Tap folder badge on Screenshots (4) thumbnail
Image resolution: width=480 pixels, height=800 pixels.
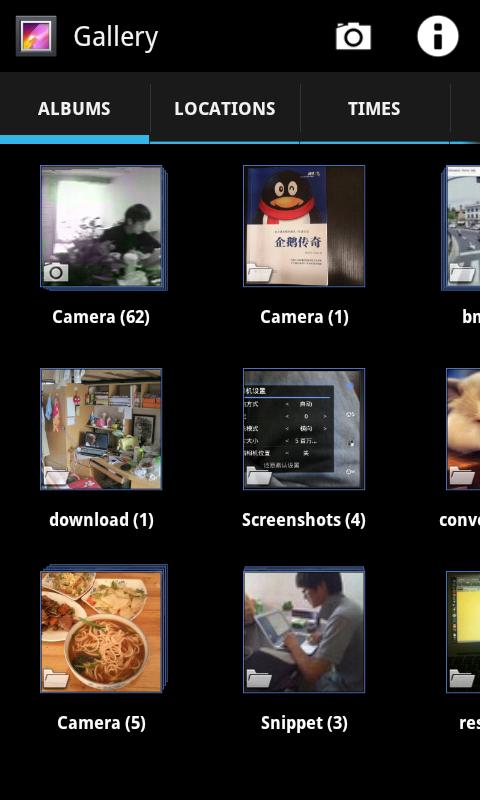click(259, 476)
